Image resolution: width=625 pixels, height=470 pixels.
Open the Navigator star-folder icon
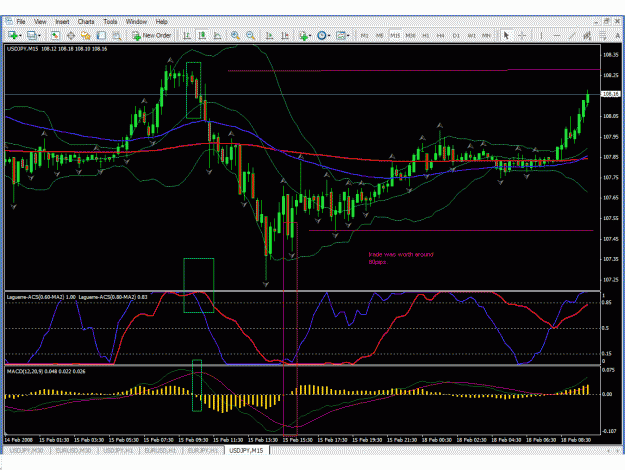[x=86, y=35]
